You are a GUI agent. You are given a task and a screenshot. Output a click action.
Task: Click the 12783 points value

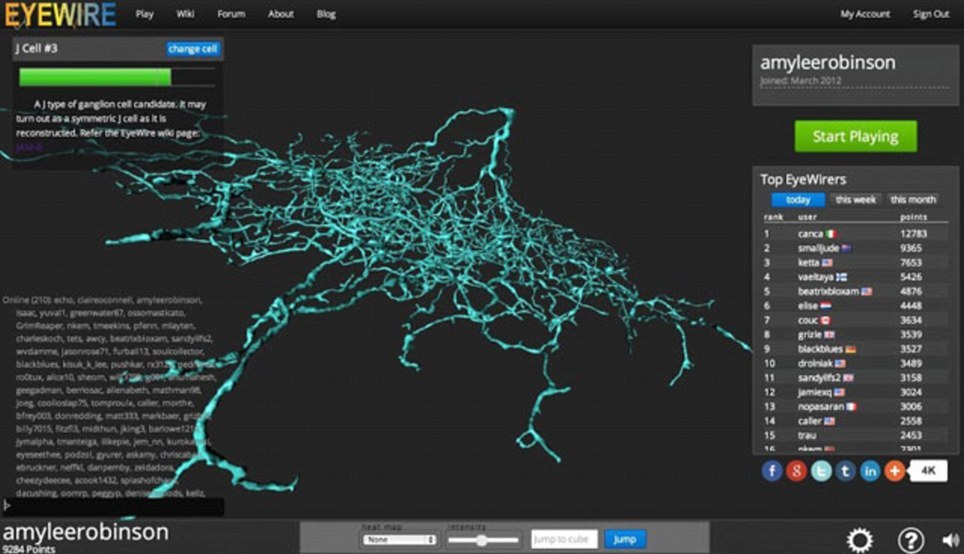pyautogui.click(x=913, y=234)
